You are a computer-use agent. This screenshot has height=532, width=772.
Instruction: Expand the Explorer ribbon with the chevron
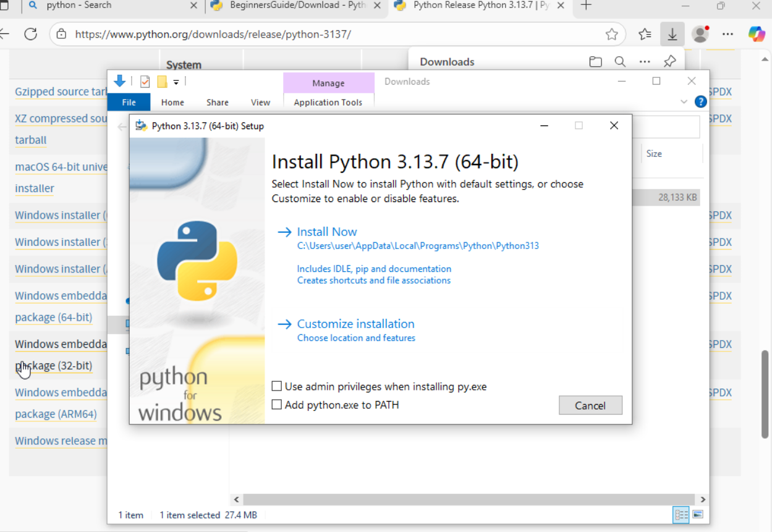point(684,101)
